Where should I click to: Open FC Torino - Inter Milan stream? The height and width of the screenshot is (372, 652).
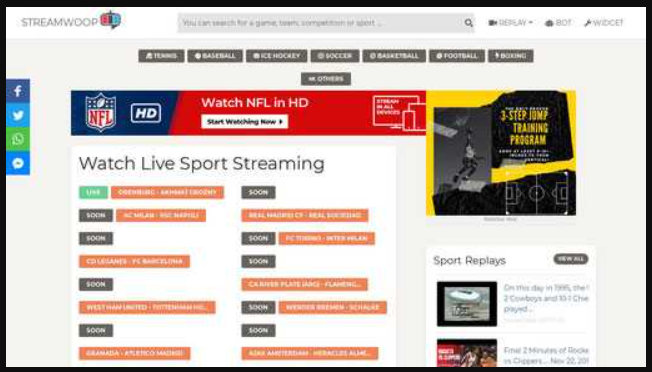click(327, 239)
